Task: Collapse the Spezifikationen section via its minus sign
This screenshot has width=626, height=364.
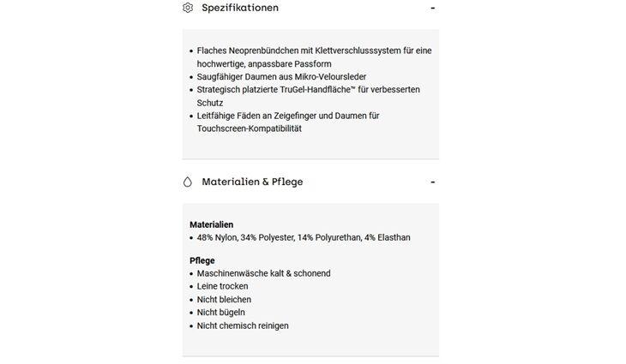Action: (432, 8)
